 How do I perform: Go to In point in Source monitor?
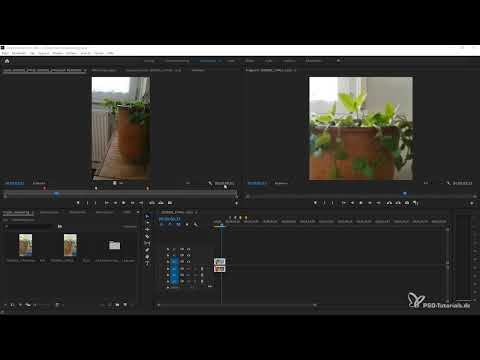pyautogui.click(x=107, y=203)
